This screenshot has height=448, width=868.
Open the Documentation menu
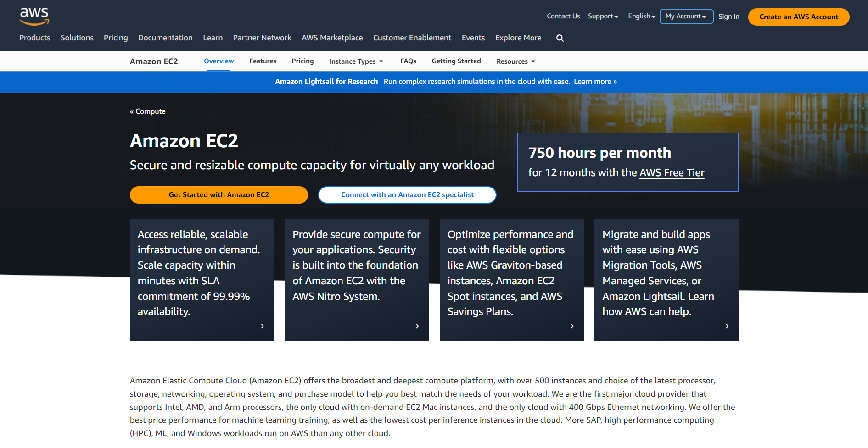click(165, 38)
